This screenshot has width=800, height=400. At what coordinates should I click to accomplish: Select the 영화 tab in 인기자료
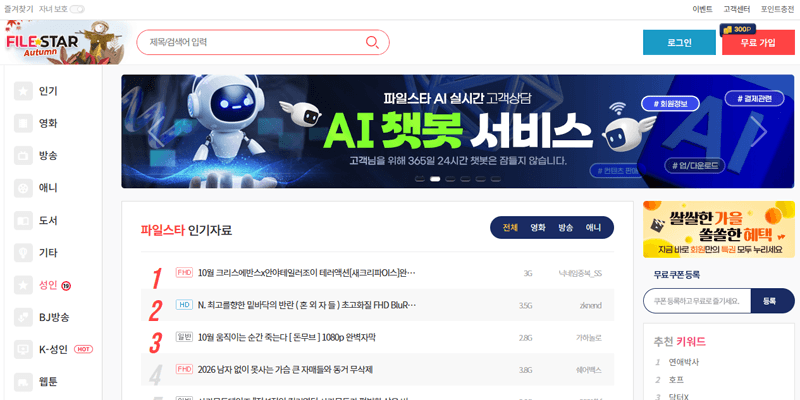(x=538, y=228)
